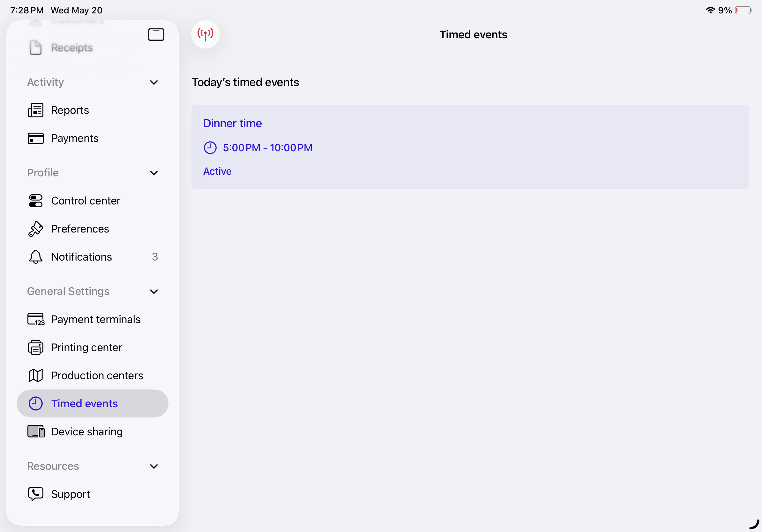Collapse the Resources section chevron
The width and height of the screenshot is (762, 532).
coord(154,466)
